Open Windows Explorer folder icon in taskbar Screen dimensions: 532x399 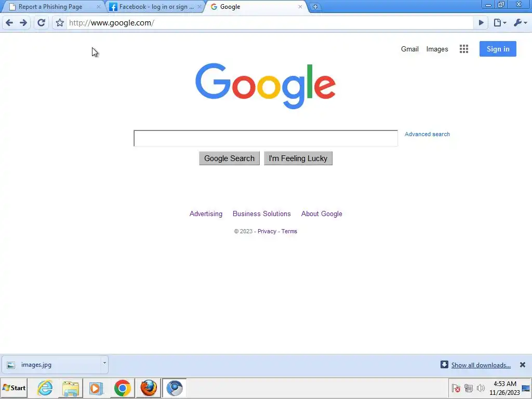[x=71, y=388]
